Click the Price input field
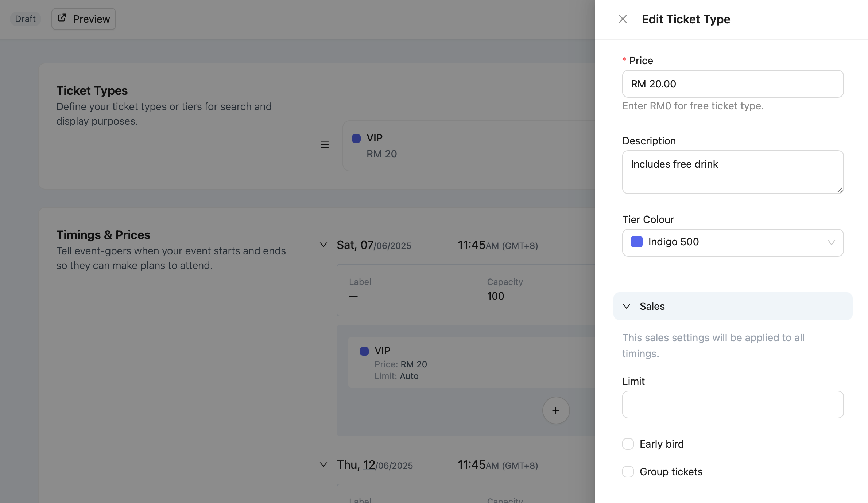The width and height of the screenshot is (868, 503). pyautogui.click(x=733, y=84)
